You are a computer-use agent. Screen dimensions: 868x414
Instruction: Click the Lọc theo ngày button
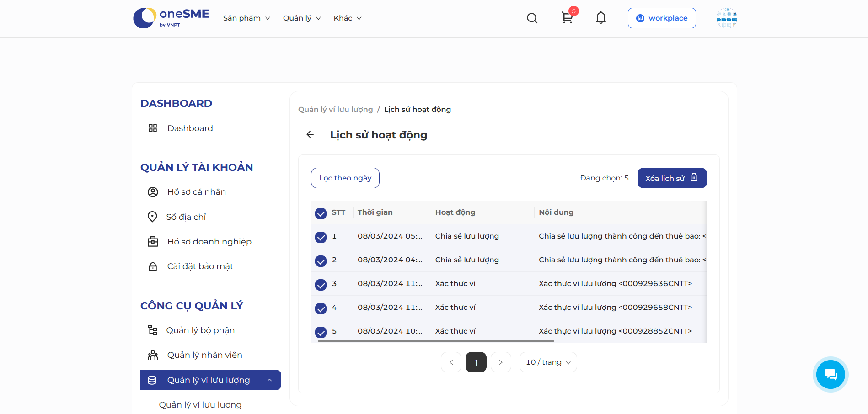click(x=345, y=178)
